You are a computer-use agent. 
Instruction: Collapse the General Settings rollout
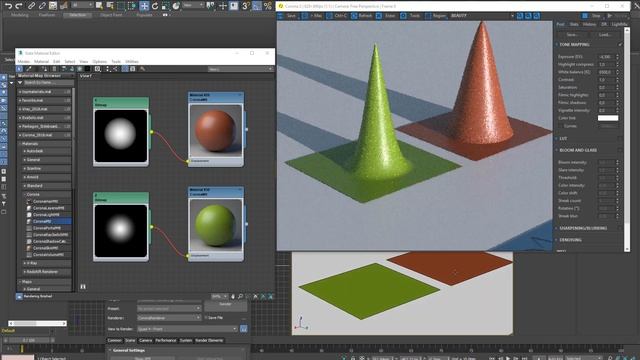[110, 350]
